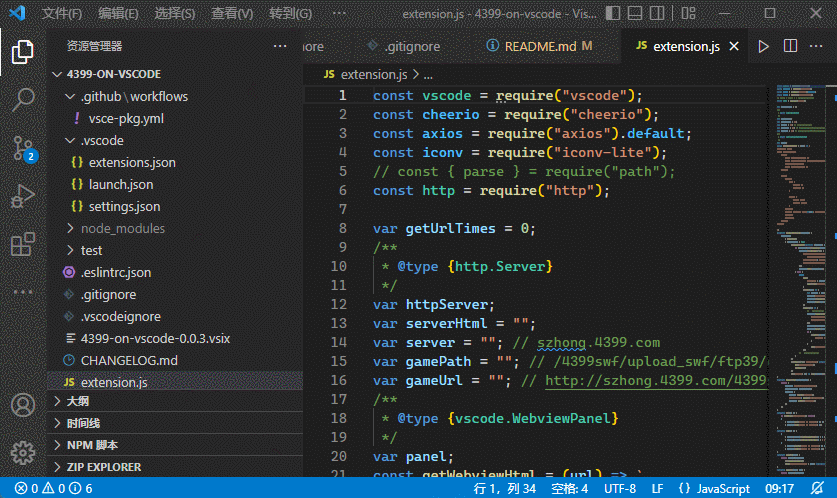Click the errors count icon in status bar
837x498 pixels.
coord(26,488)
